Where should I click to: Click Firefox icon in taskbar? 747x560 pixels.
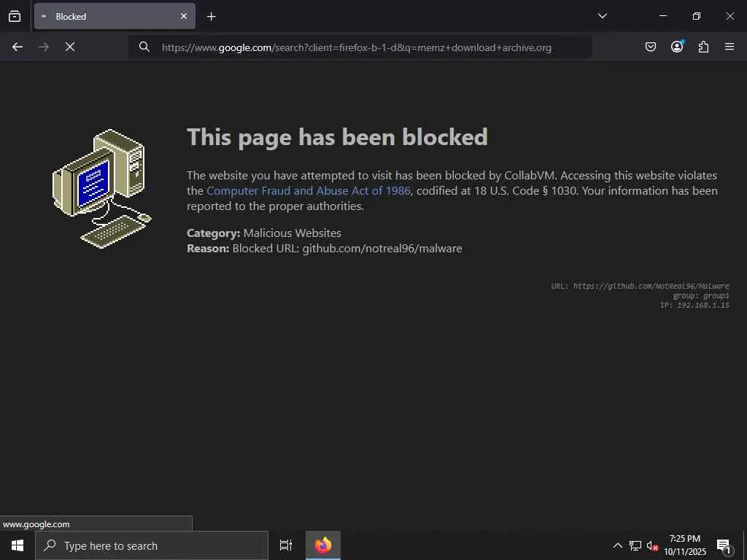tap(323, 545)
